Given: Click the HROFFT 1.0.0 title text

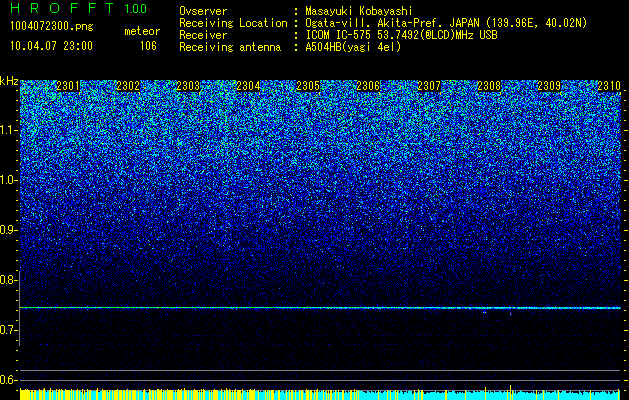Looking at the screenshot, I should [x=79, y=8].
